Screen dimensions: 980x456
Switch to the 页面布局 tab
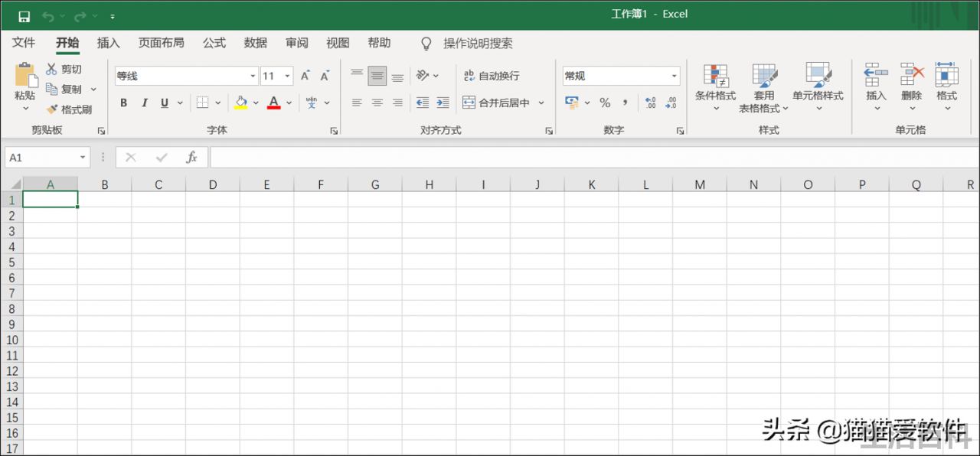click(162, 43)
